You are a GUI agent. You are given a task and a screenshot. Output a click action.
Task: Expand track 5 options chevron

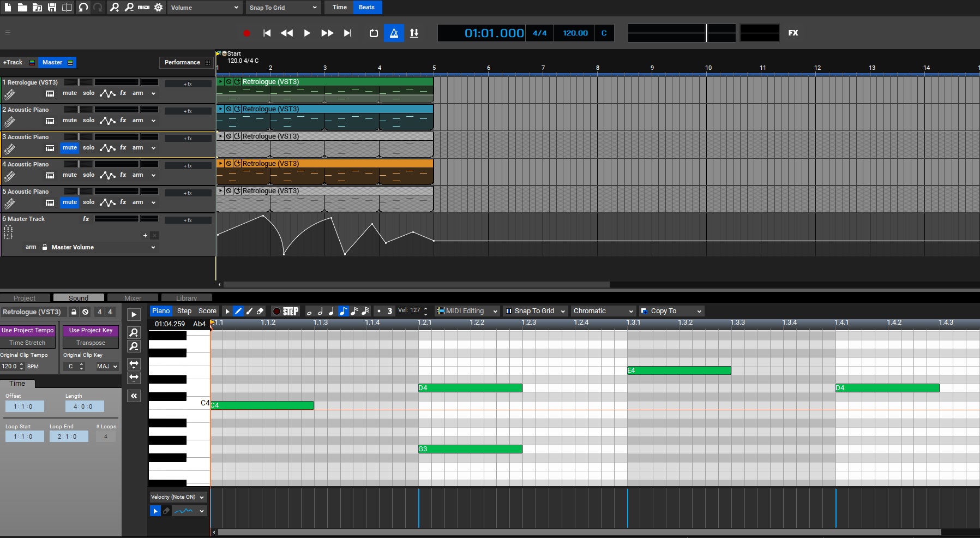tap(153, 202)
